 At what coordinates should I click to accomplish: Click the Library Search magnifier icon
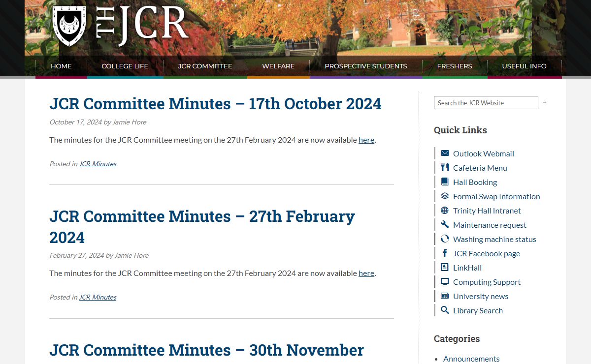445,310
